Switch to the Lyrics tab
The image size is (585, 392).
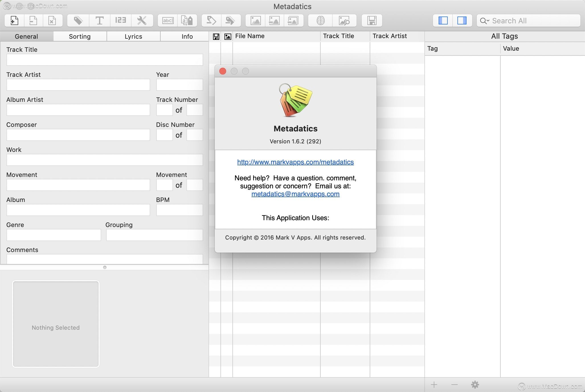click(133, 36)
